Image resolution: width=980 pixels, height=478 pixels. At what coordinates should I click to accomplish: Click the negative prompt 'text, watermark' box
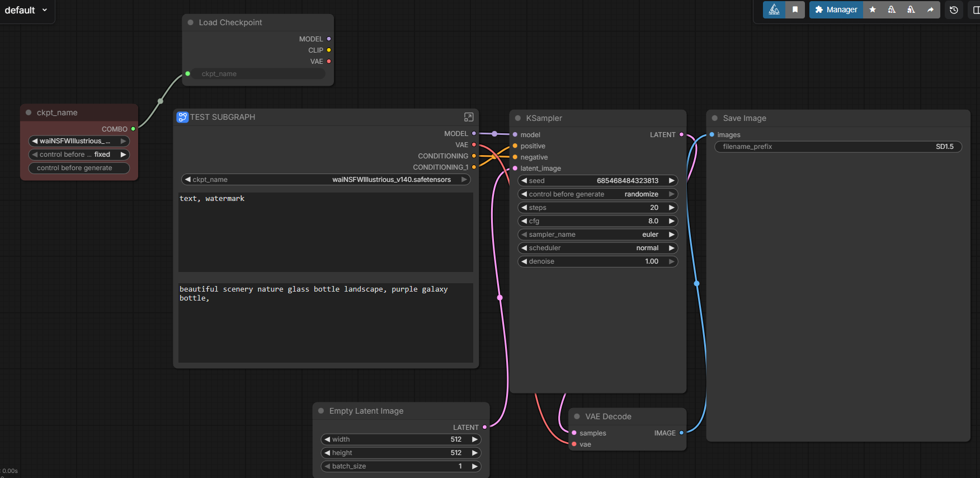coord(326,232)
